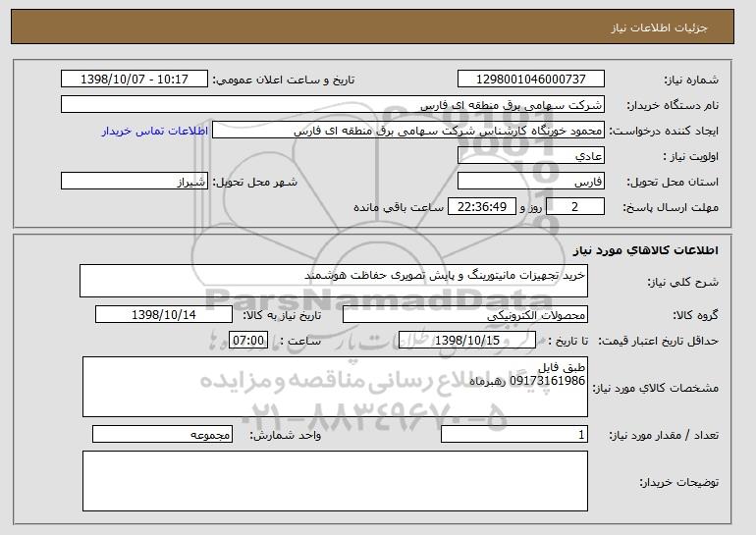The height and width of the screenshot is (535, 756).
Task: Click the label تعداد / مقدار مورد نیاز
Action: point(664,435)
